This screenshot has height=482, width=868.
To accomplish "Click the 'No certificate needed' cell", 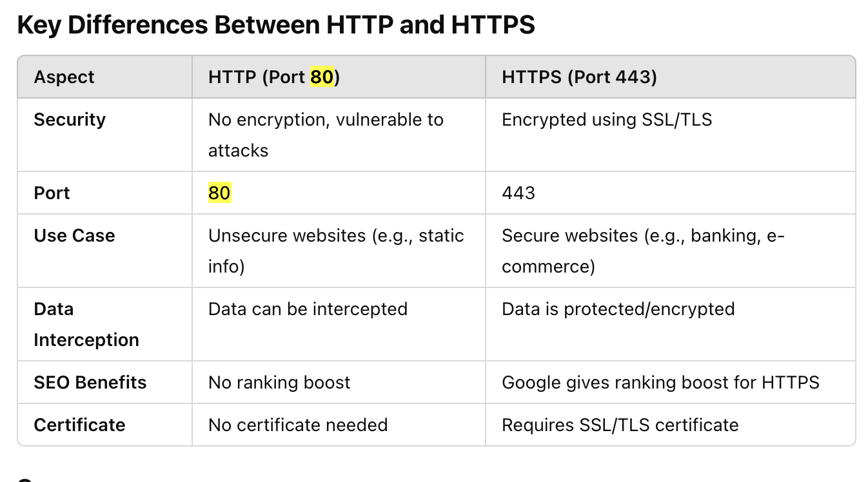I will (x=298, y=425).
